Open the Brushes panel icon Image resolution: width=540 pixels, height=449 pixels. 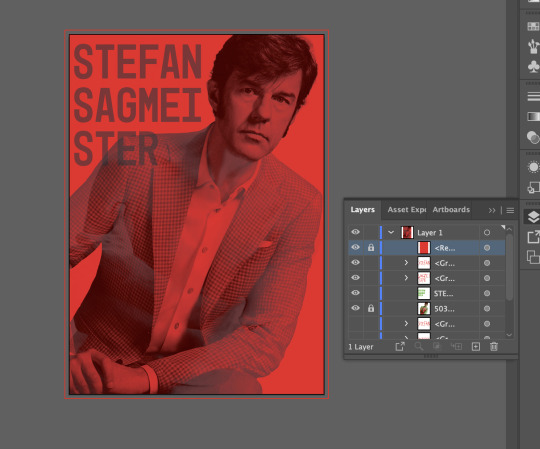point(533,46)
